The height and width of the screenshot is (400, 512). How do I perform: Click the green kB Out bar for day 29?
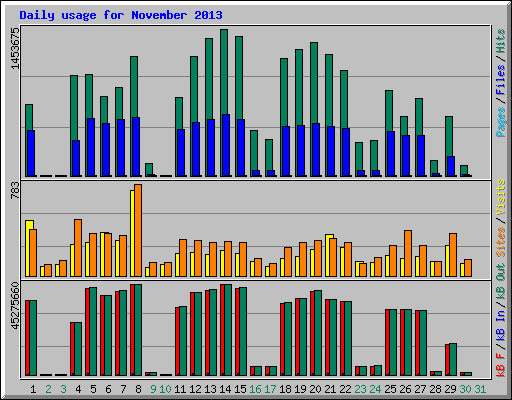click(x=453, y=359)
